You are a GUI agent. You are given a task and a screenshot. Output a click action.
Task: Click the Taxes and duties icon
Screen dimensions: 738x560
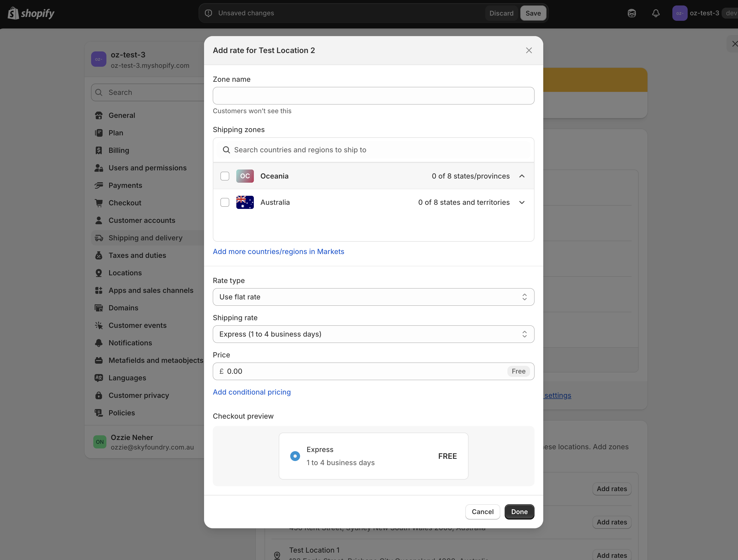[99, 255]
